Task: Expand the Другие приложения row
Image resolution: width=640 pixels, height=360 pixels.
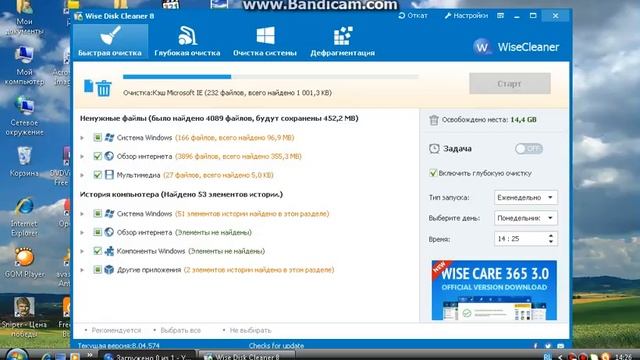Action: (x=82, y=270)
